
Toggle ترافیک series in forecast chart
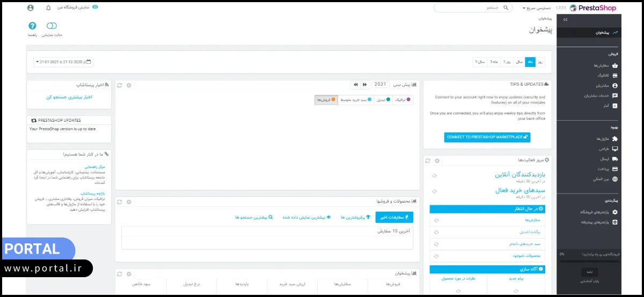pyautogui.click(x=402, y=100)
